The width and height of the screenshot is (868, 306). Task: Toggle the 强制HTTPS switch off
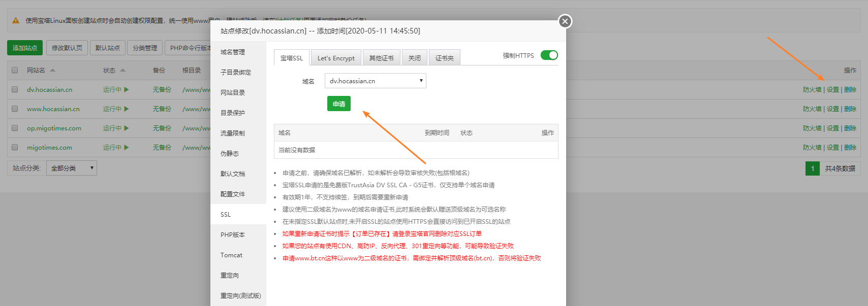pyautogui.click(x=549, y=55)
